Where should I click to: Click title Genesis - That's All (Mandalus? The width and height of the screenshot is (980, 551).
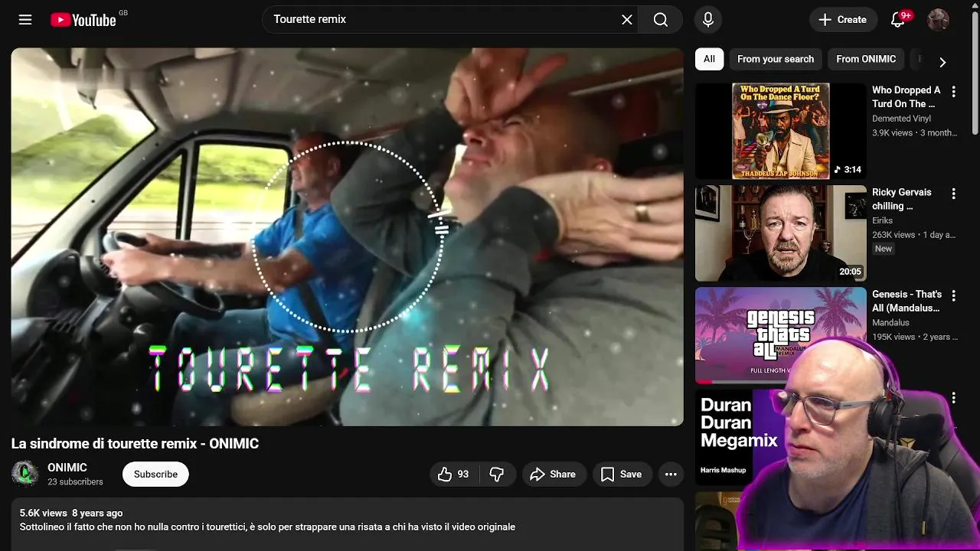[907, 301]
